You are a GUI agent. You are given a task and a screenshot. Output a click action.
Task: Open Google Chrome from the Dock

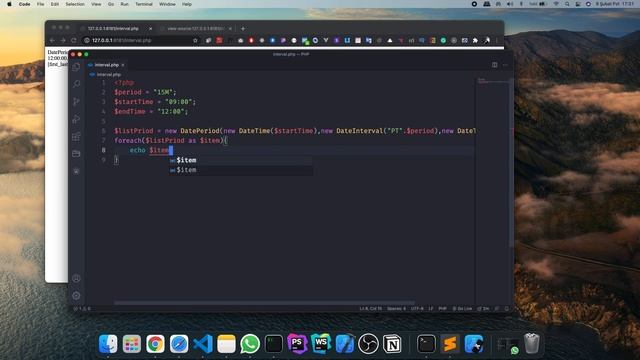(x=155, y=344)
